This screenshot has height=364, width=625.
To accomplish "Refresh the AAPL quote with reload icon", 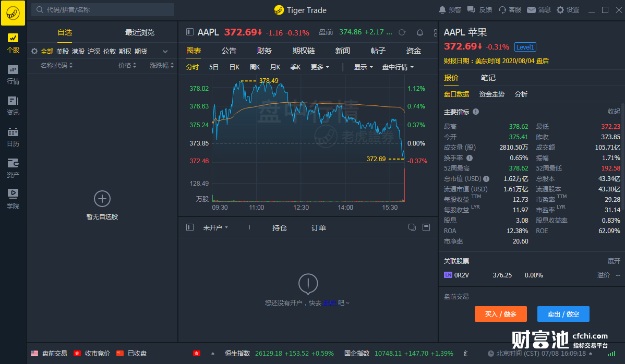I will (x=402, y=32).
